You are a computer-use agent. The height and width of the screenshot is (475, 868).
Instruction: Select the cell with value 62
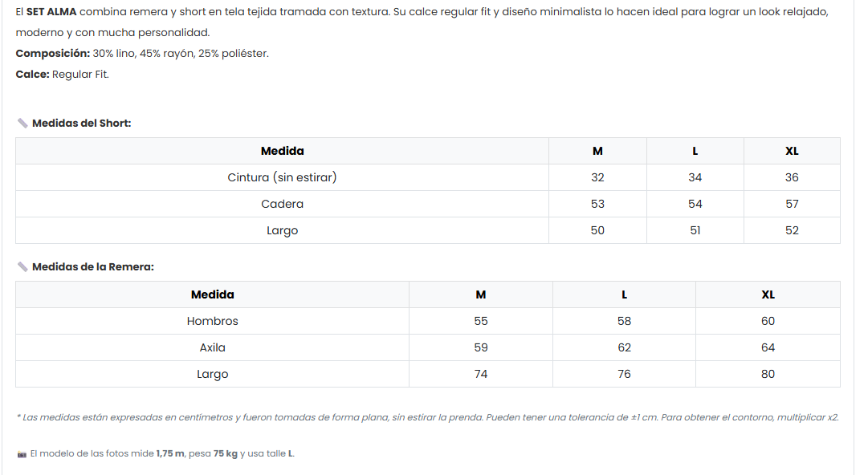tap(625, 347)
